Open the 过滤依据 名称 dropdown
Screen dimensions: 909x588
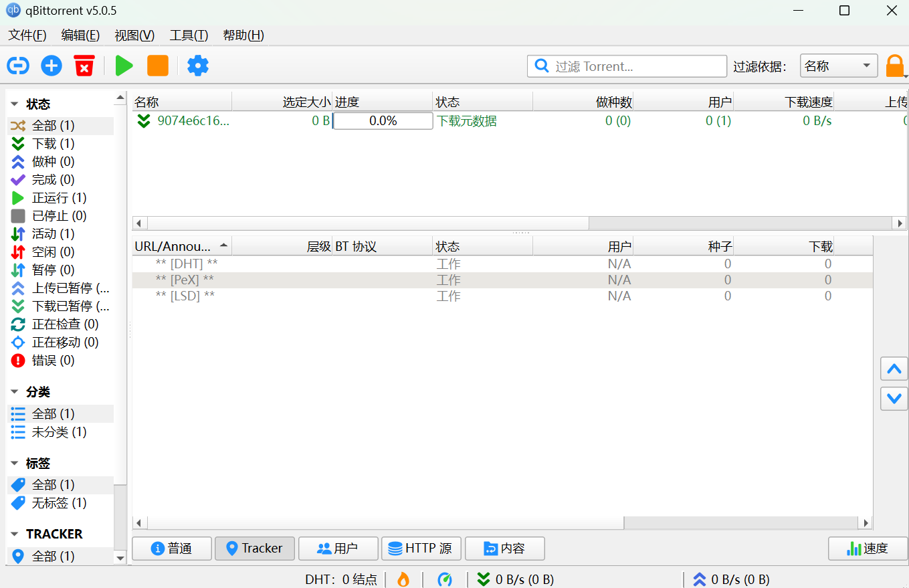(839, 66)
